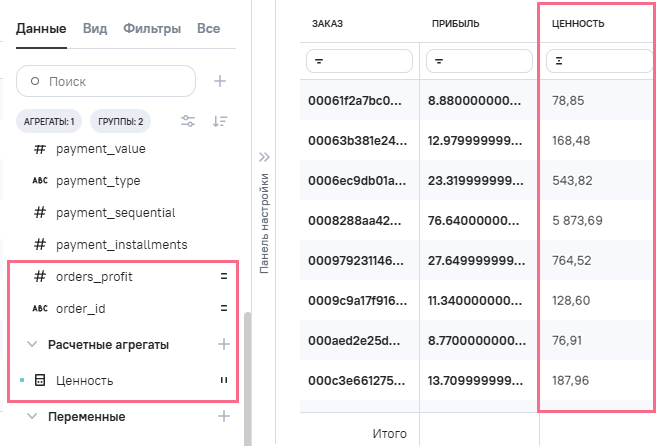Image resolution: width=656 pixels, height=446 pixels.
Task: Click the plus icon next to search field
Action: pyautogui.click(x=220, y=81)
